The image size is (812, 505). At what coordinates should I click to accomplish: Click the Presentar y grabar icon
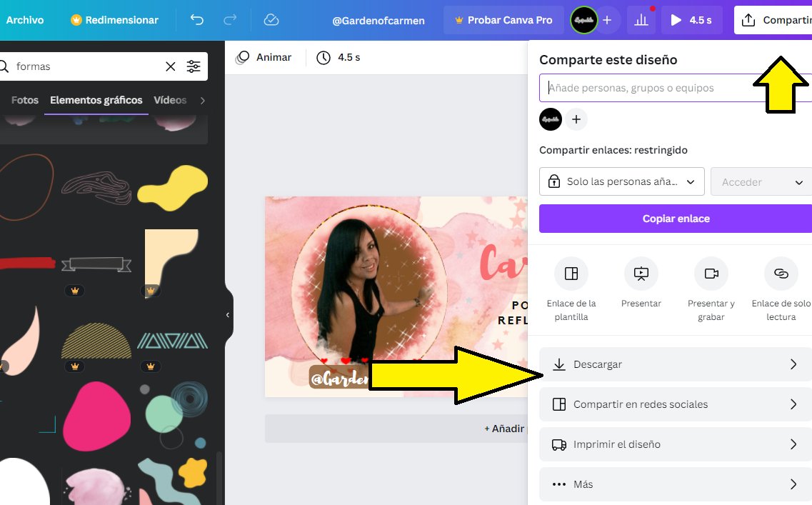click(x=711, y=274)
